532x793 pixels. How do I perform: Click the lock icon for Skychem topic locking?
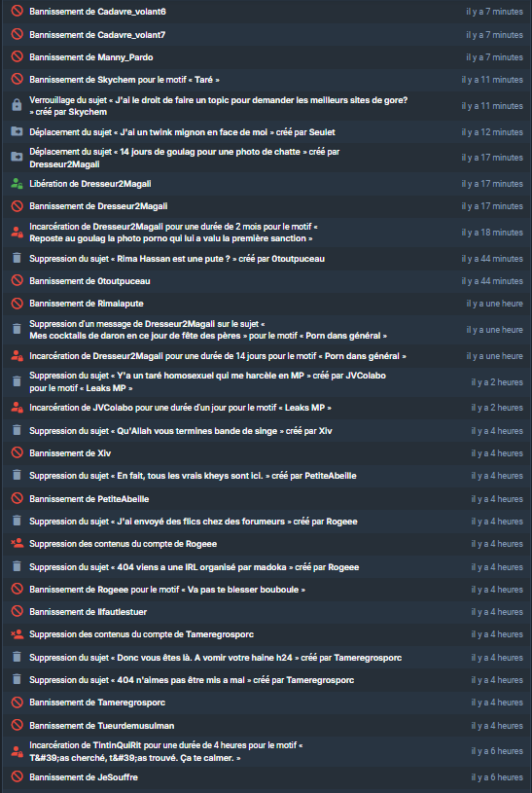point(17,105)
